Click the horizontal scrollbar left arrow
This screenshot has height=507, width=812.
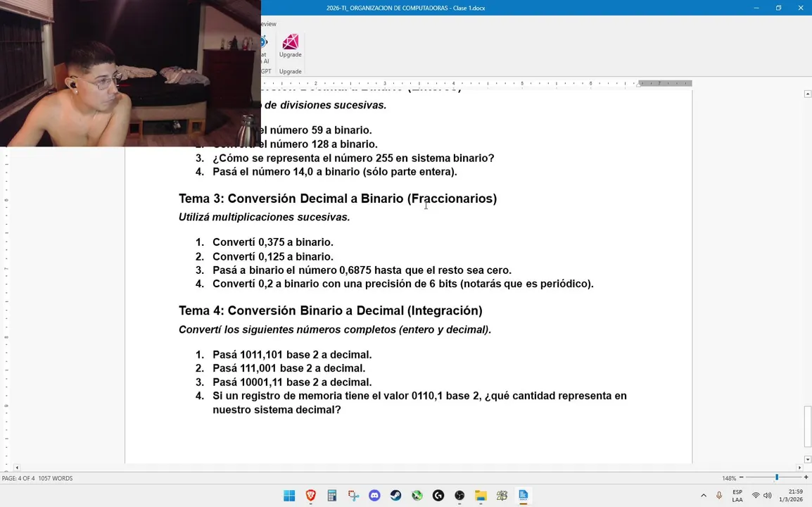(17, 468)
